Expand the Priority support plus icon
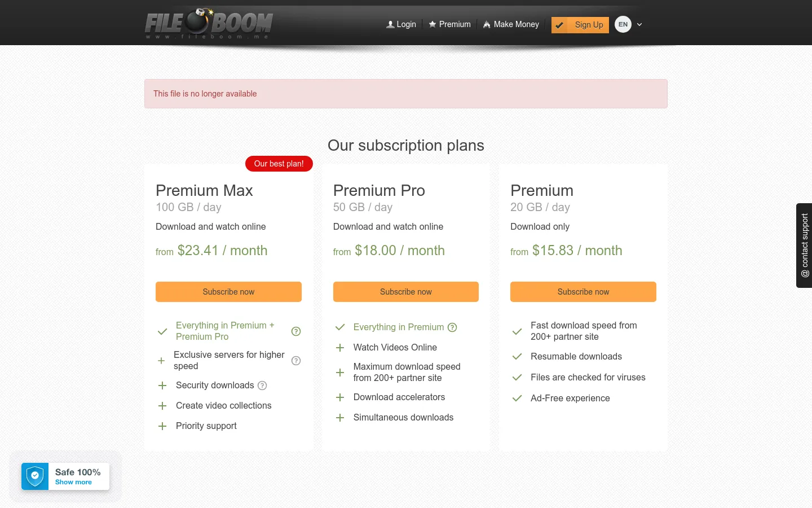812x508 pixels. pos(162,426)
